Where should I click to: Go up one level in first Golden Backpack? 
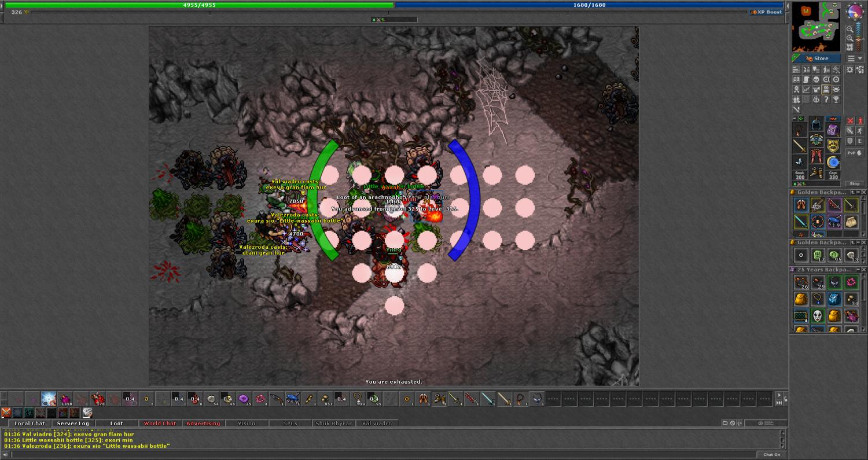point(852,192)
